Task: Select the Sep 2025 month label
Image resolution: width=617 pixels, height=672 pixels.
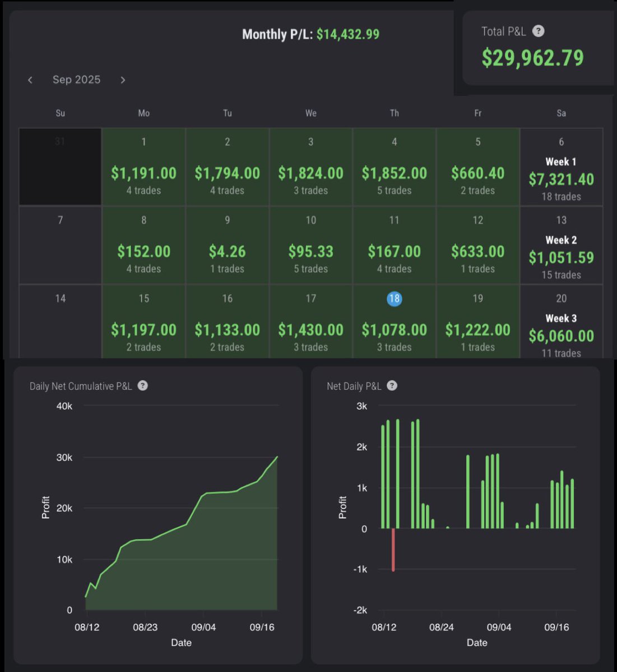Action: (76, 80)
